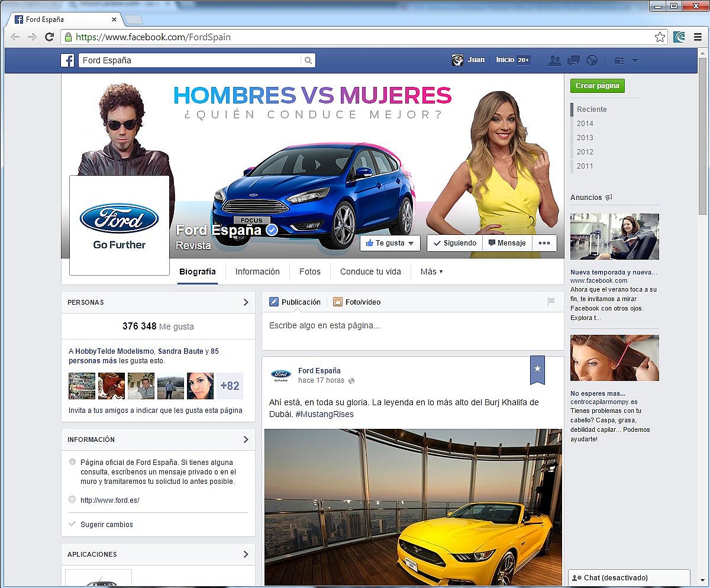Open Sandra Baute link
Viewport: 710px width, 588px height.
(x=180, y=351)
